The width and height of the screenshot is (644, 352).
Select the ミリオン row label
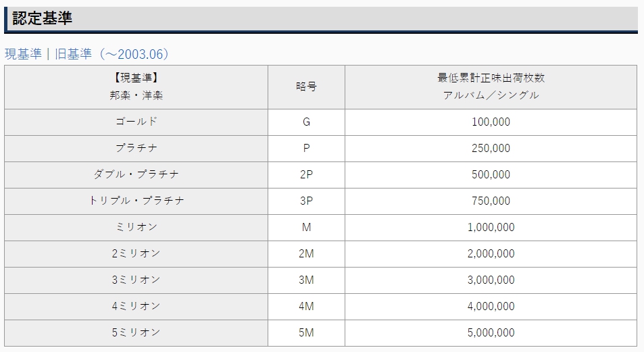[x=136, y=227]
